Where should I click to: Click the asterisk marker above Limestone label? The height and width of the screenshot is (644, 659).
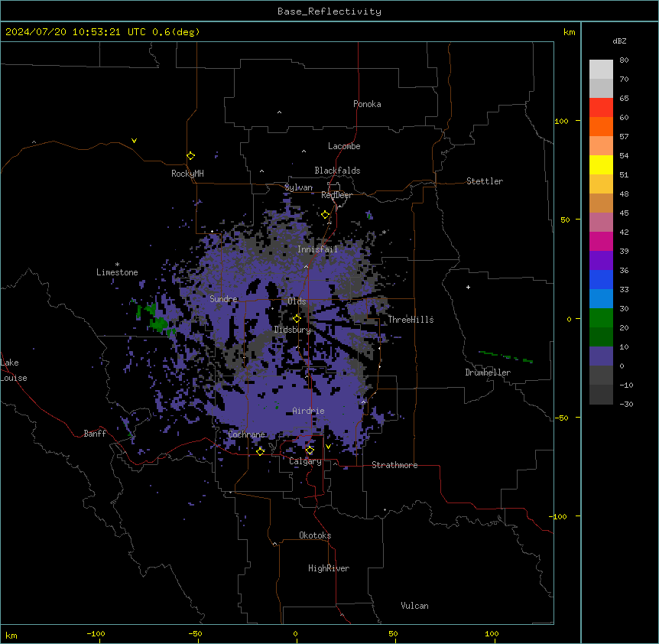pyautogui.click(x=117, y=265)
